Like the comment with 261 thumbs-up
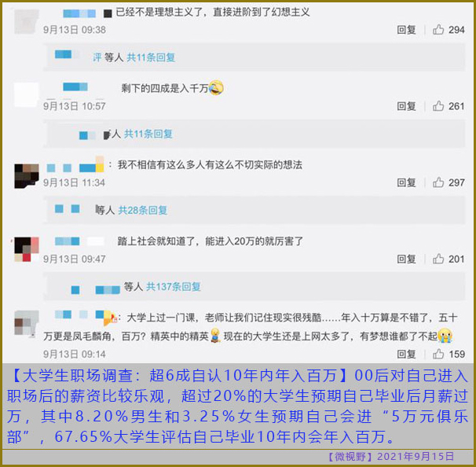The image size is (476, 467). click(438, 106)
